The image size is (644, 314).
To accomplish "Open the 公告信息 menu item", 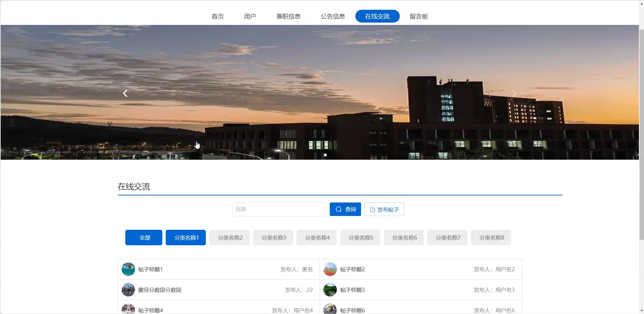I will [333, 17].
